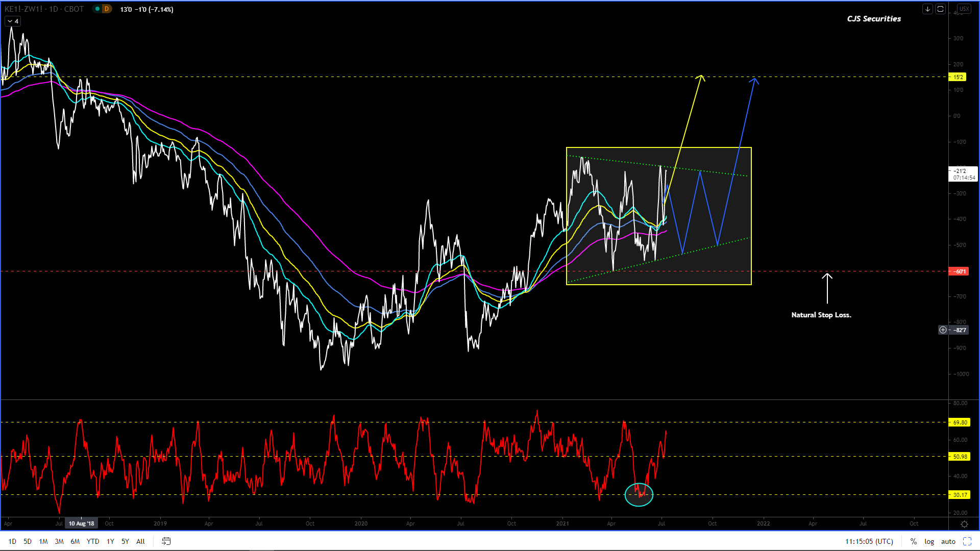Toggle log scale mode

click(x=929, y=541)
